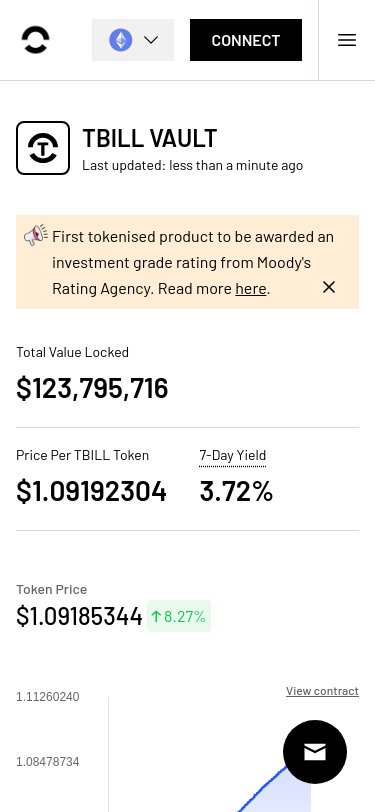Expand the network selector chevron

tap(151, 40)
